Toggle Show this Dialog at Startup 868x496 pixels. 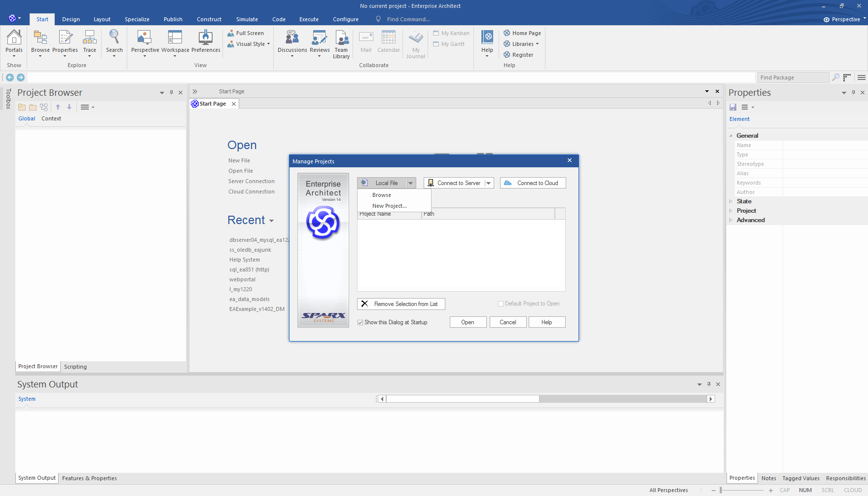[360, 322]
